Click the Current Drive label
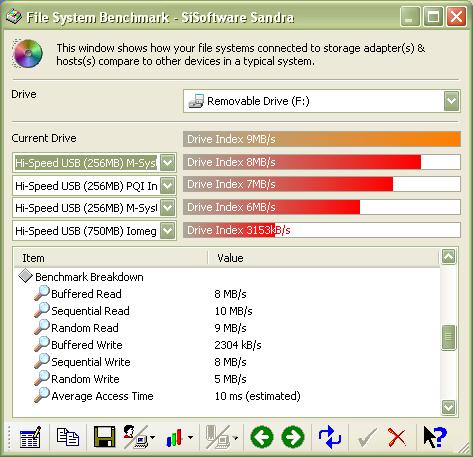This screenshot has width=473, height=457. point(44,138)
